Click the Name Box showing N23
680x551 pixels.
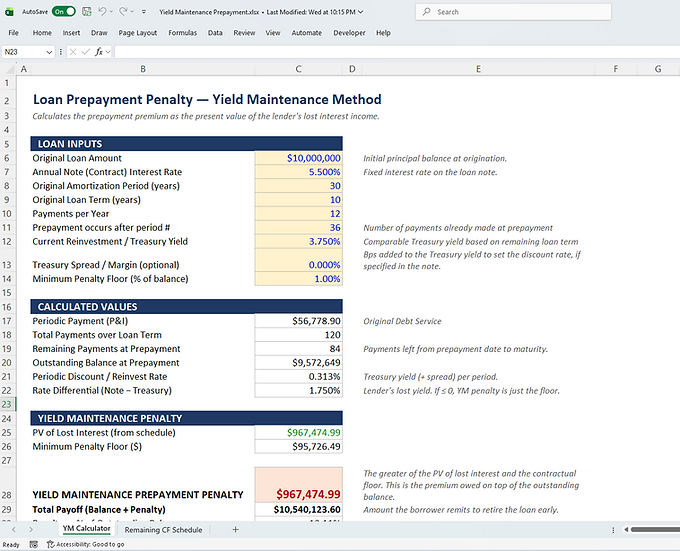coord(23,52)
